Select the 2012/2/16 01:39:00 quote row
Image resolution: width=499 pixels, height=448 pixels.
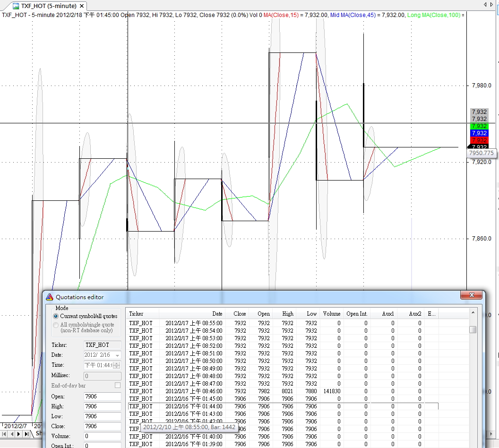click(283, 444)
